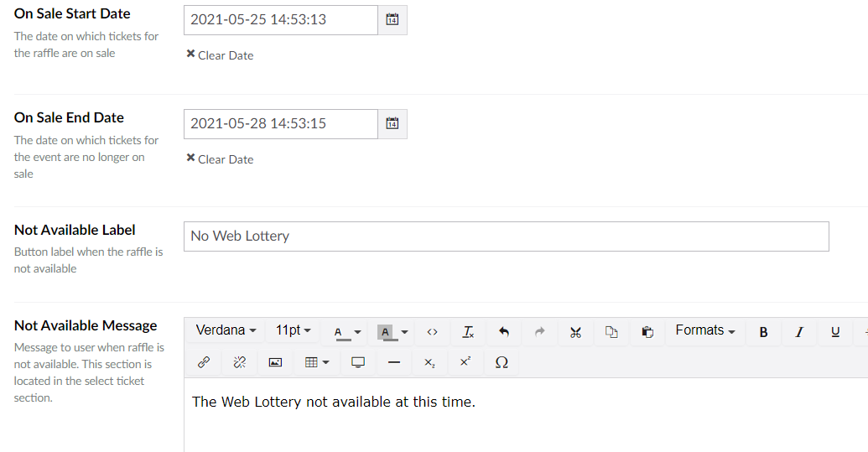Clear the On Sale End Date
The width and height of the screenshot is (868, 452).
click(220, 159)
